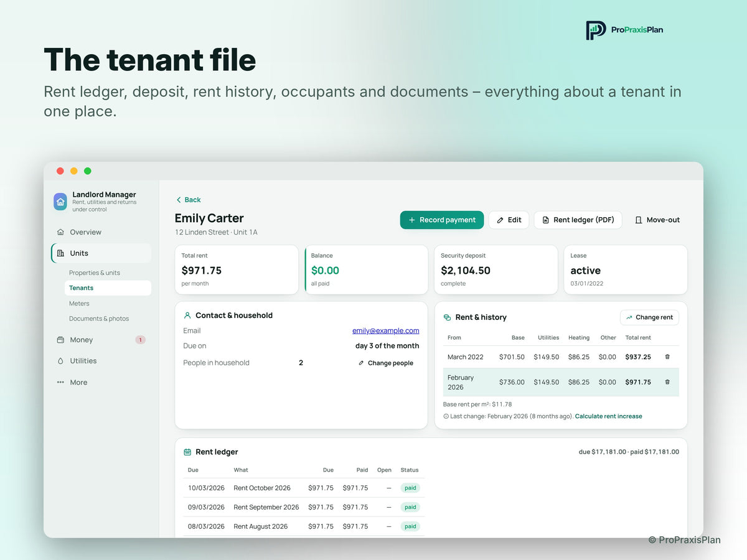Image resolution: width=747 pixels, height=560 pixels.
Task: Click the Units building icon
Action: (x=60, y=253)
